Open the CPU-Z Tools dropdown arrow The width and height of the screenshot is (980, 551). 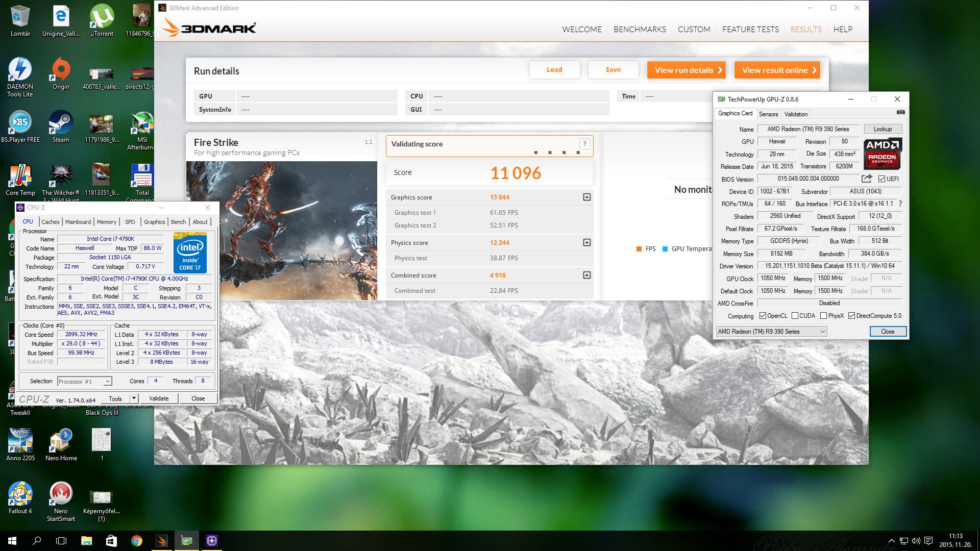(134, 398)
